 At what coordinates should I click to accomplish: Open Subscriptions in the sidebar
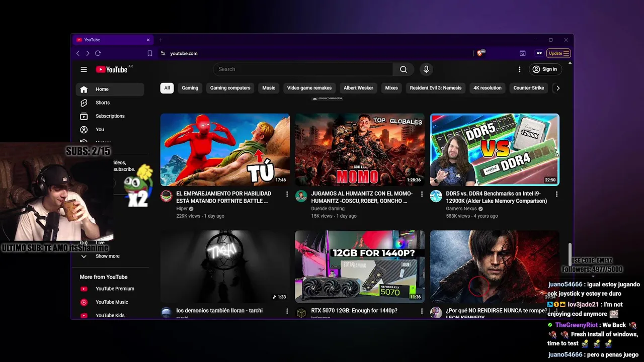[x=110, y=116]
